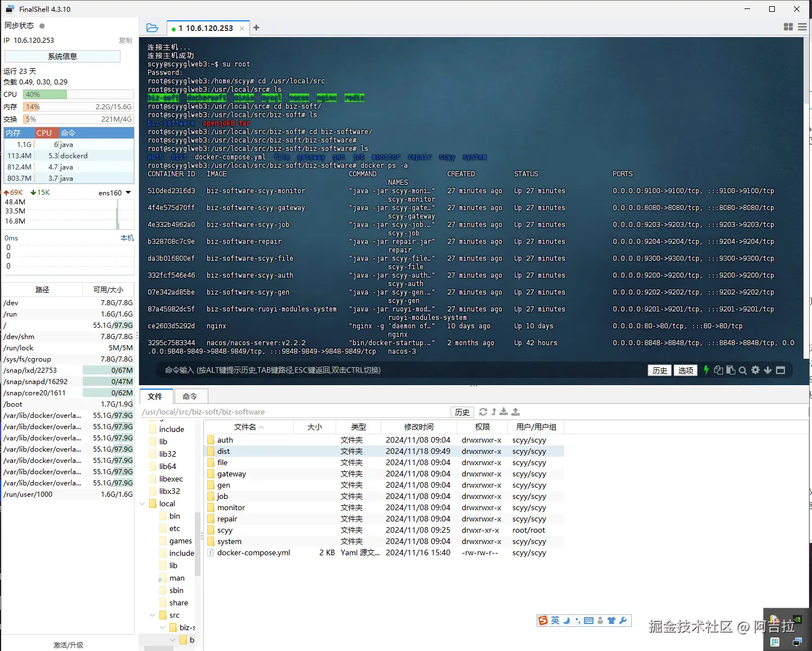This screenshot has width=812, height=651.
Task: Click the folder tree vertical scrollbar
Action: point(198,544)
